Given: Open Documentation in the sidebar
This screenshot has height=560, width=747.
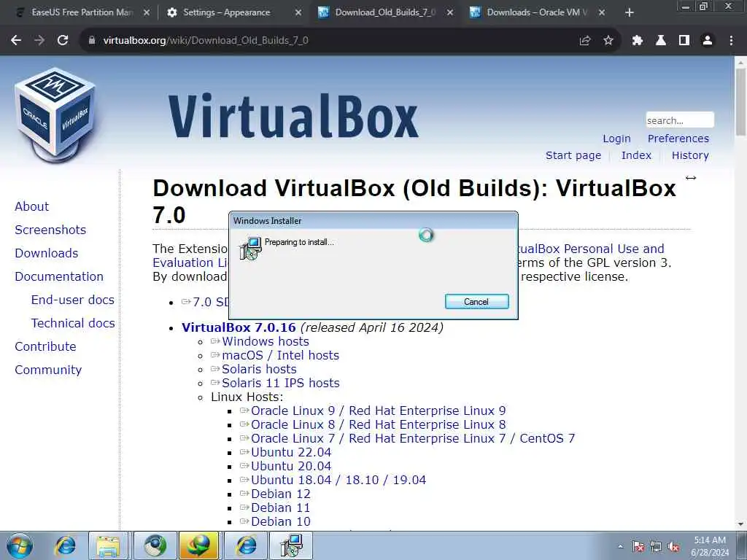Looking at the screenshot, I should [x=58, y=276].
